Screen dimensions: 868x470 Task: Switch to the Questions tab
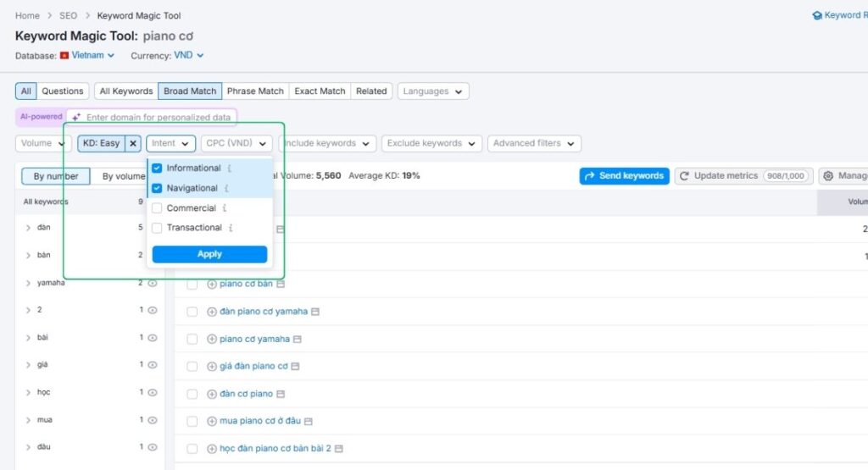63,91
